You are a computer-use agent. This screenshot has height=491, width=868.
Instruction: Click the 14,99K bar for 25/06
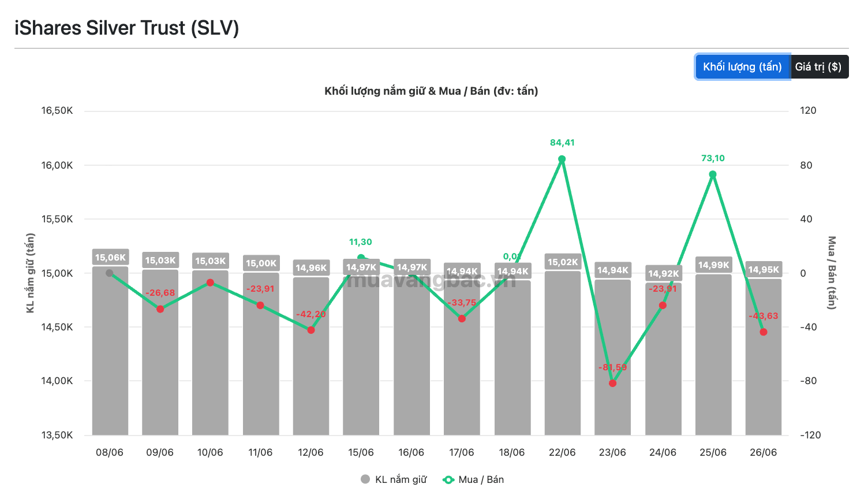[x=713, y=355]
